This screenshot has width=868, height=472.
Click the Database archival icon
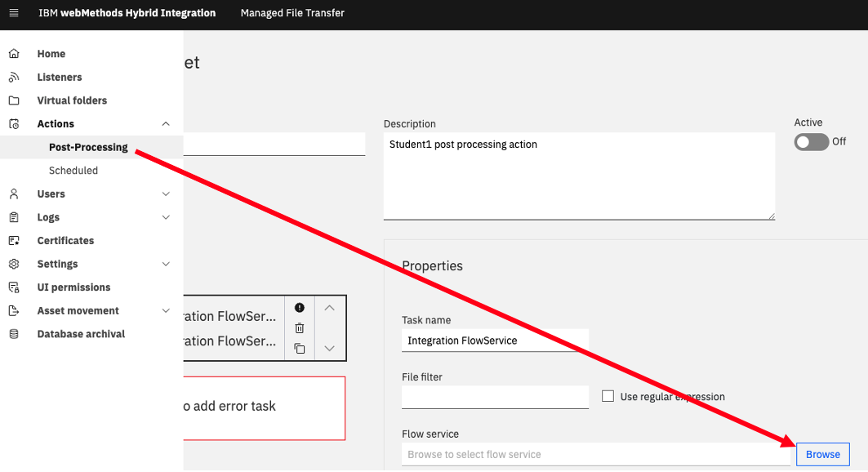coord(14,334)
